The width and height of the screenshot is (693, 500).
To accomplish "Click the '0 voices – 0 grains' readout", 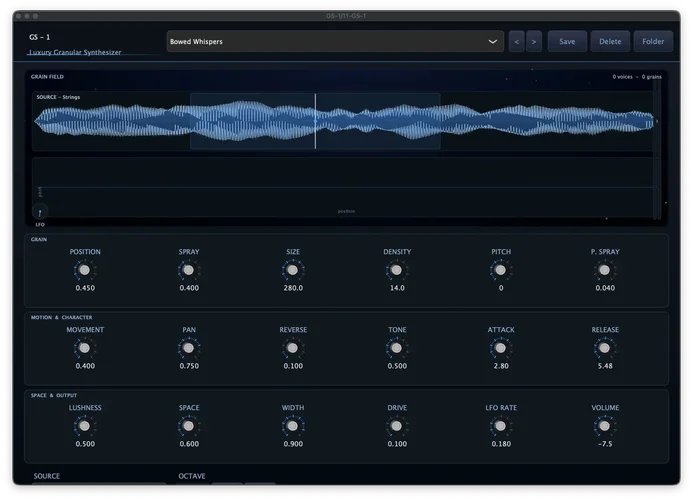I will pyautogui.click(x=637, y=77).
